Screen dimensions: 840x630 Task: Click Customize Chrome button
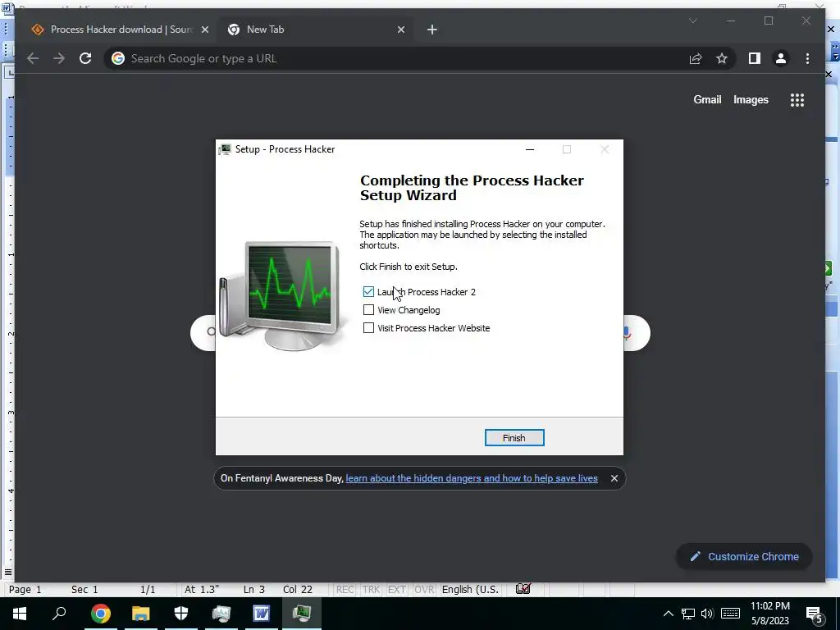pyautogui.click(x=744, y=557)
